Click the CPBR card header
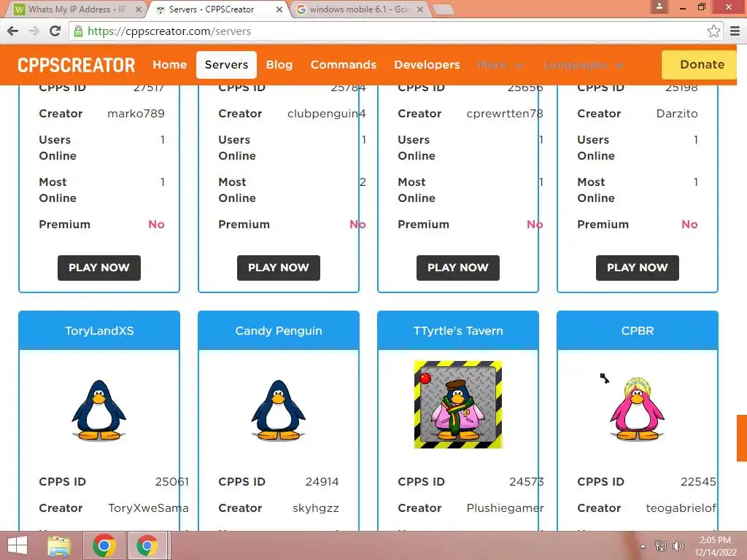The height and width of the screenshot is (560, 747). [x=638, y=330]
